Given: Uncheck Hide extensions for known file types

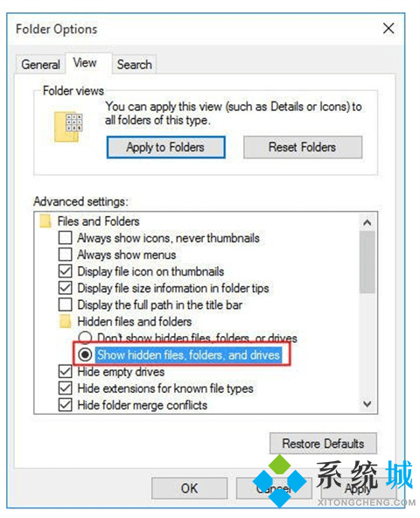Looking at the screenshot, I should 65,388.
